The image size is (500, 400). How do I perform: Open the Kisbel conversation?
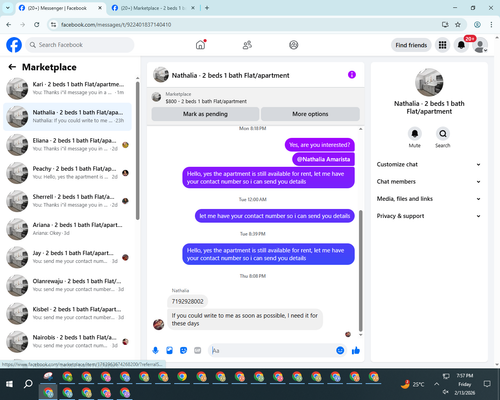(68, 313)
